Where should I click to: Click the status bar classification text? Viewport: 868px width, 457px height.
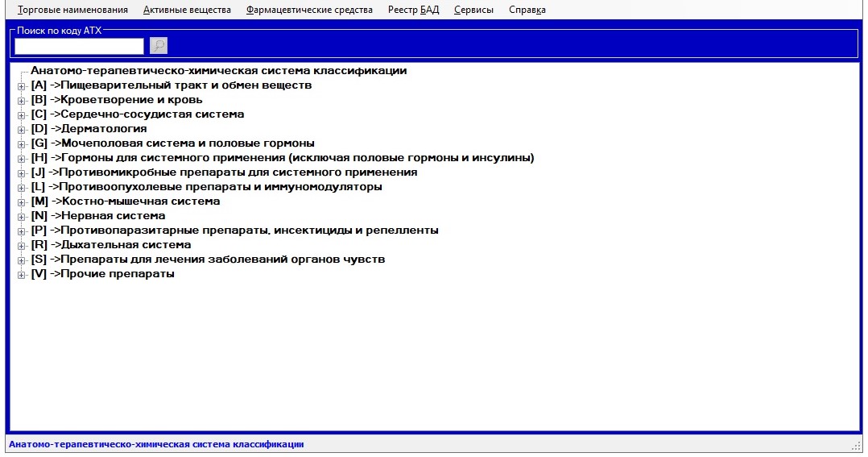tap(156, 444)
